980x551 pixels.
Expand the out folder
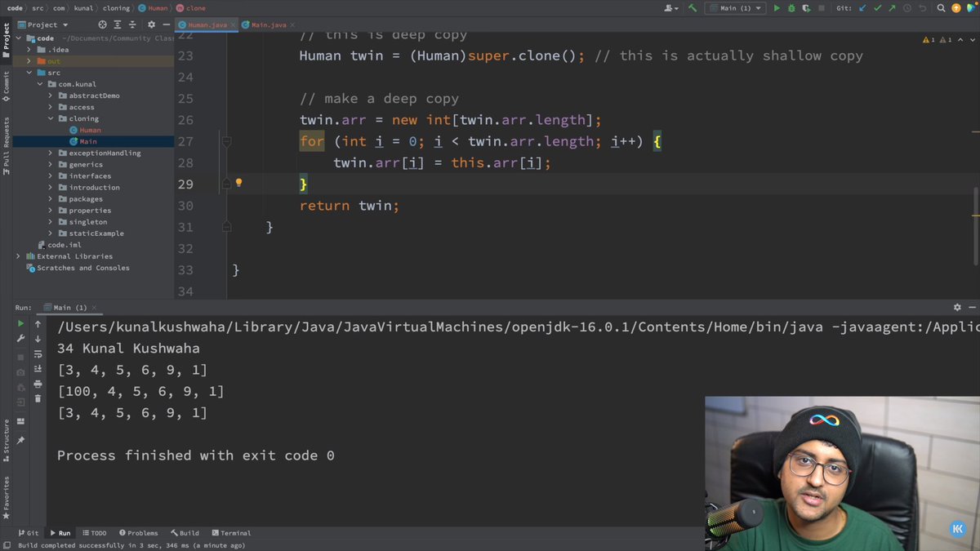[x=29, y=61]
